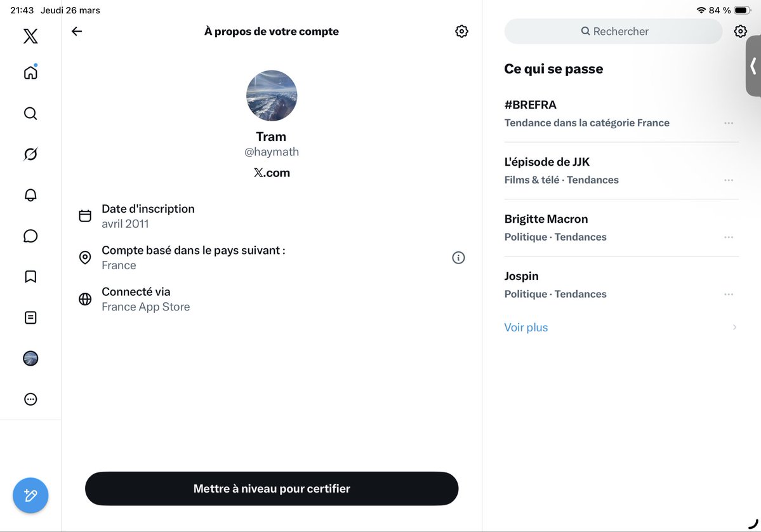
Task: Click calendar icon beside Date d'inscription
Action: point(85,215)
